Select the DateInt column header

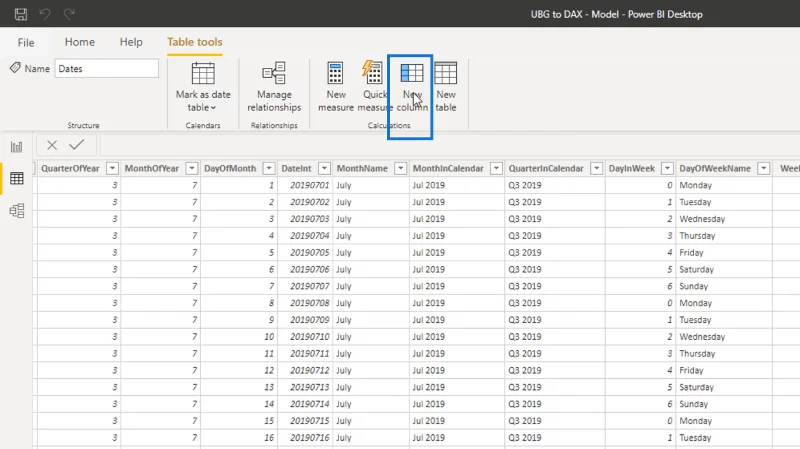click(296, 168)
